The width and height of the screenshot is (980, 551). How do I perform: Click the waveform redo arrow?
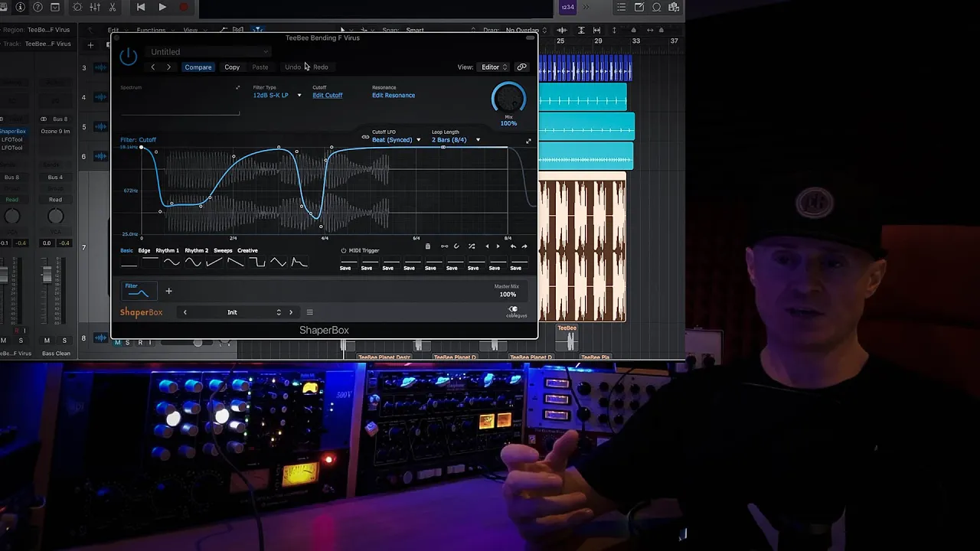(524, 246)
